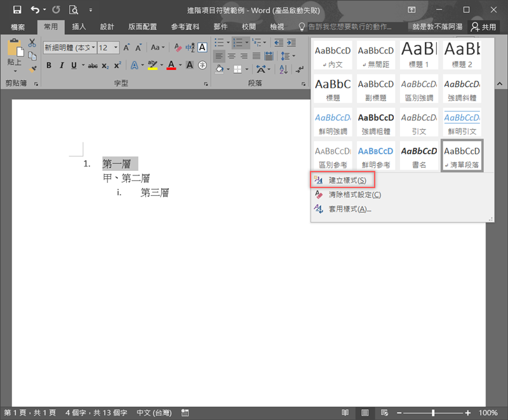Click the strikethrough abc icon
Screen dimensions: 508x420
[93, 65]
